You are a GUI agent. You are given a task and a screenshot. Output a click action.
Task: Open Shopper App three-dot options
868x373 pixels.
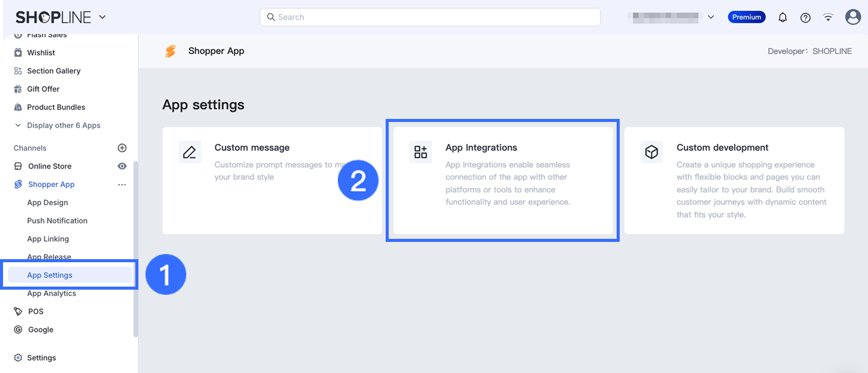[122, 184]
